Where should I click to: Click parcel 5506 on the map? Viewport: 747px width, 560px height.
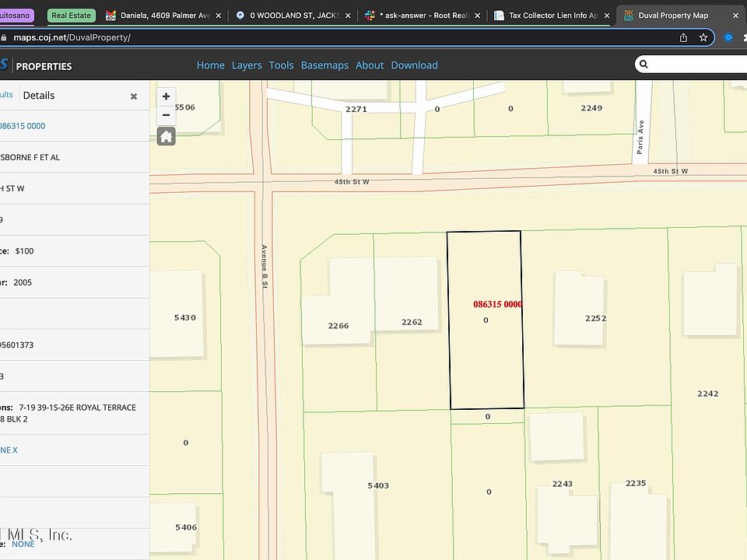(x=185, y=107)
